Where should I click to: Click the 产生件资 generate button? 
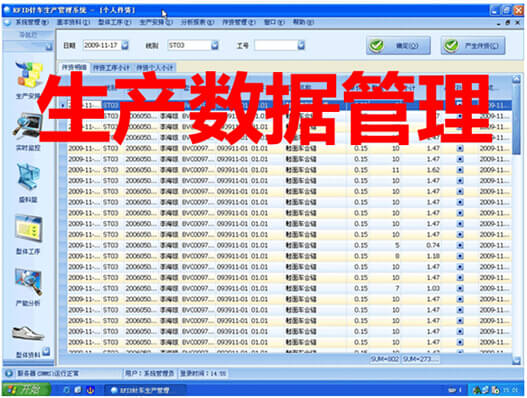[473, 45]
